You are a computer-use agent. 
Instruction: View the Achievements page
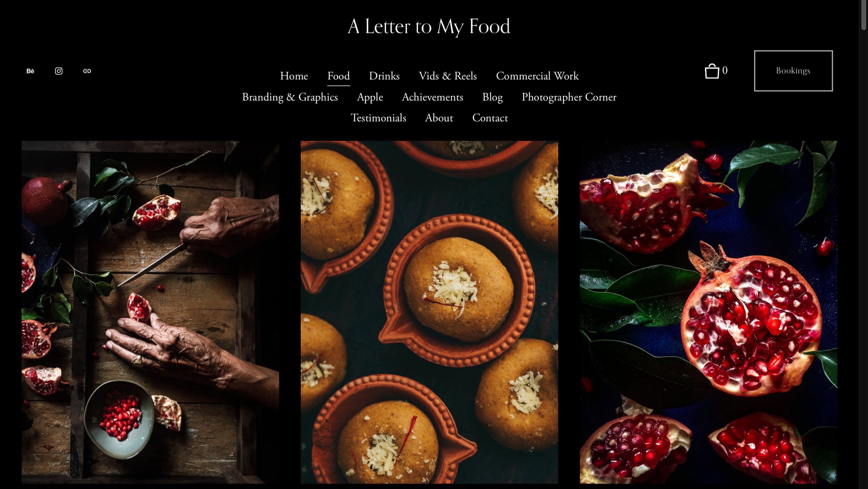click(432, 97)
